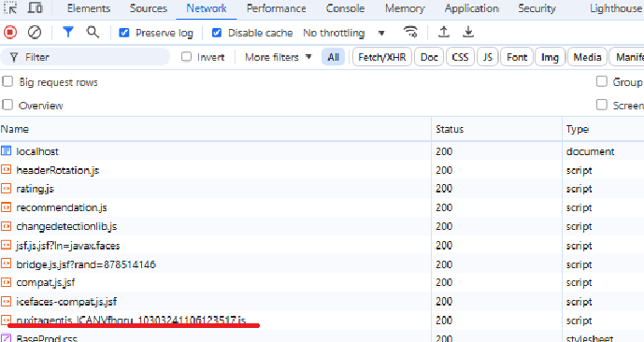This screenshot has width=644, height=342.
Task: Select the recommendation.js request
Action: [322, 207]
